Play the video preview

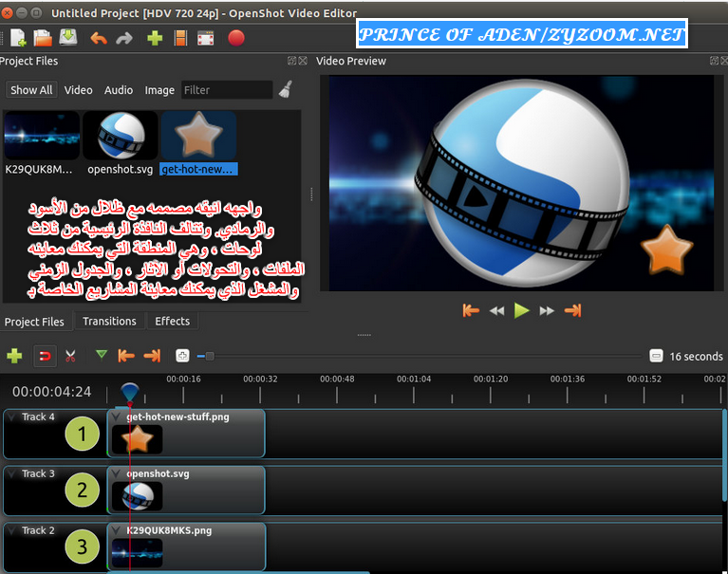coord(521,310)
